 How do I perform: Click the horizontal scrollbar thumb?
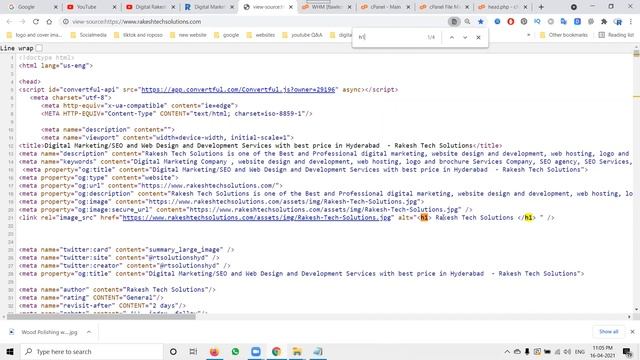(101, 317)
